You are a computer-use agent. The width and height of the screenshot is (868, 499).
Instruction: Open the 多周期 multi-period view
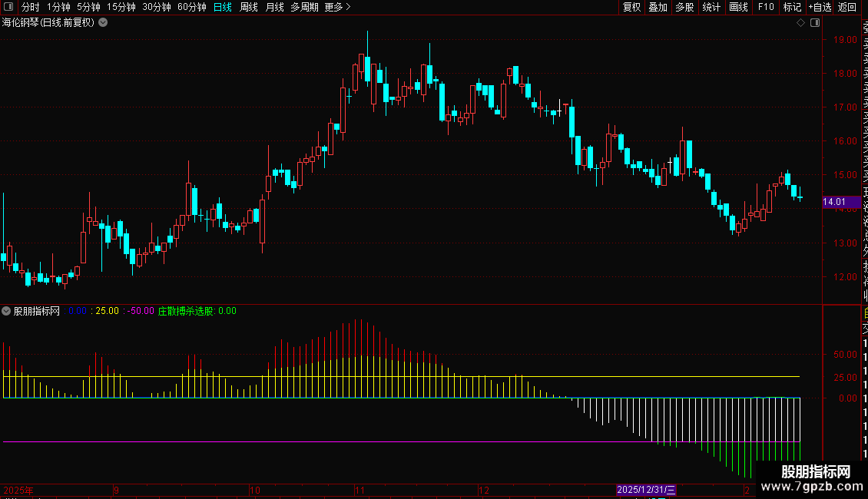pyautogui.click(x=304, y=7)
